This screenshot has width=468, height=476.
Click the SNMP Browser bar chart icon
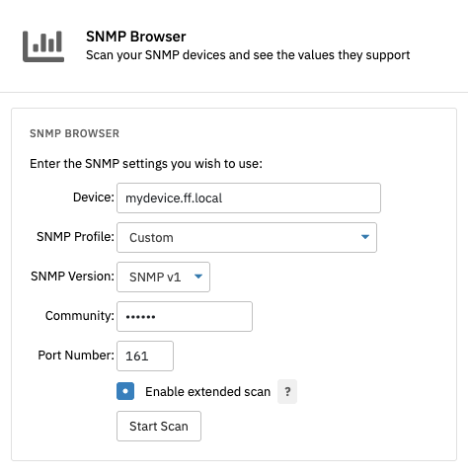(x=43, y=46)
